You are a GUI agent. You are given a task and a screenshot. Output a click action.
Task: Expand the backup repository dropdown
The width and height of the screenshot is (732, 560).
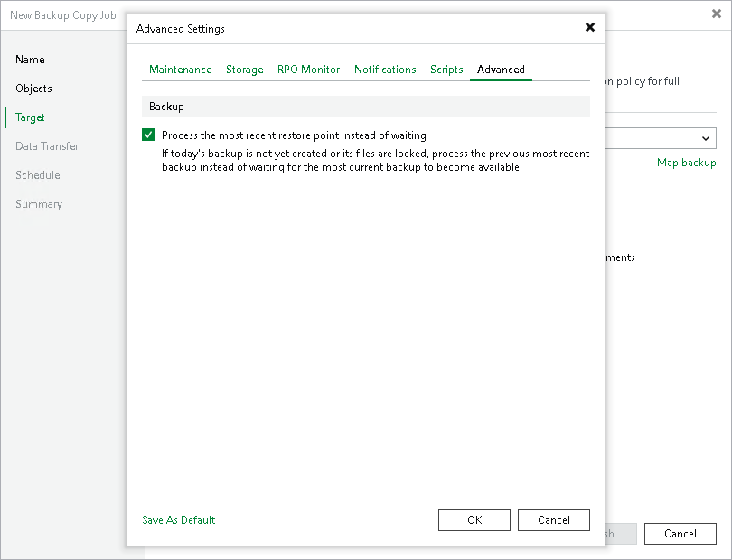coord(704,138)
